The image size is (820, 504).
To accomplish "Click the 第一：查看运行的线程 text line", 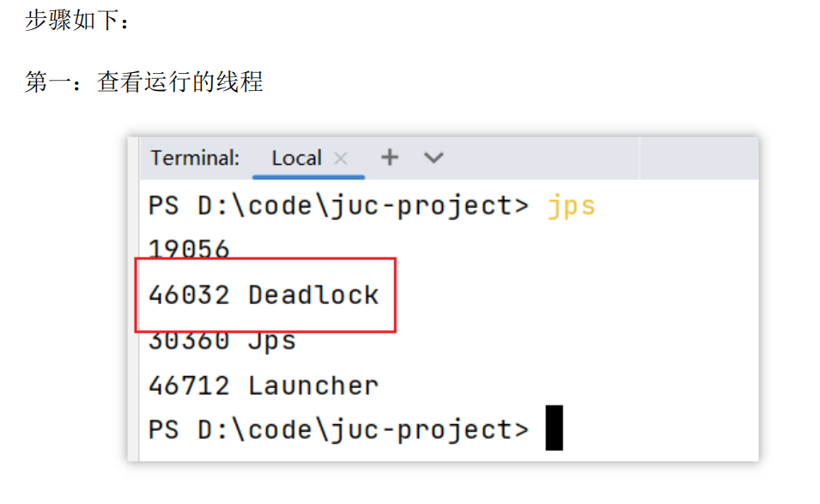I will pyautogui.click(x=144, y=82).
